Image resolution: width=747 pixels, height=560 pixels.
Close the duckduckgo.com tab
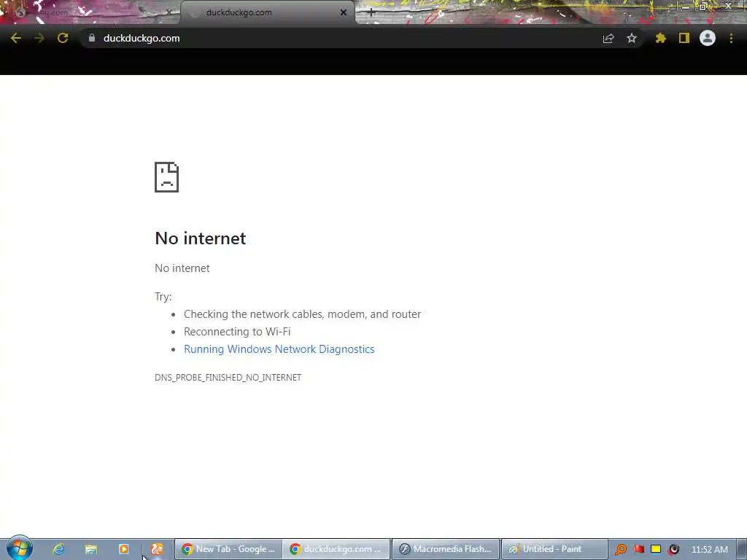pyautogui.click(x=344, y=12)
